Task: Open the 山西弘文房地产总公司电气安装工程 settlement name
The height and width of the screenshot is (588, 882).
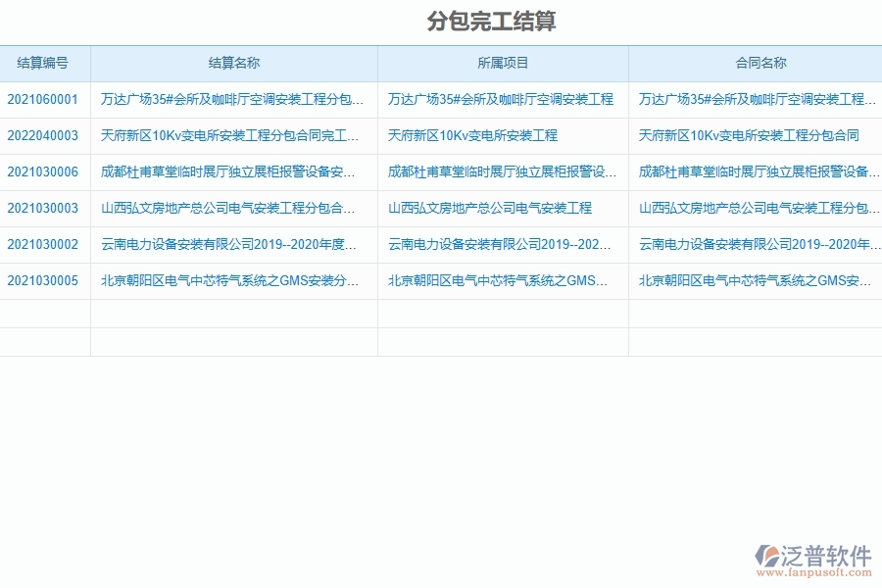Action: (230, 207)
